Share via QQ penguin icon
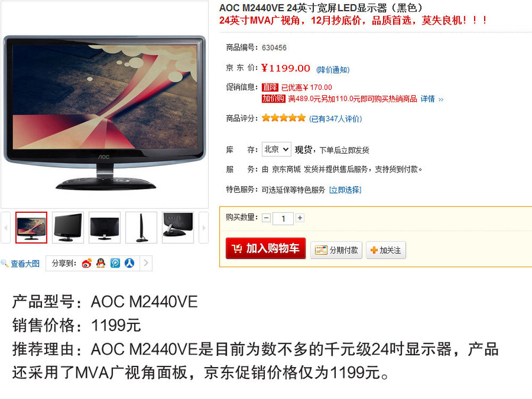The width and height of the screenshot is (532, 399). click(101, 263)
